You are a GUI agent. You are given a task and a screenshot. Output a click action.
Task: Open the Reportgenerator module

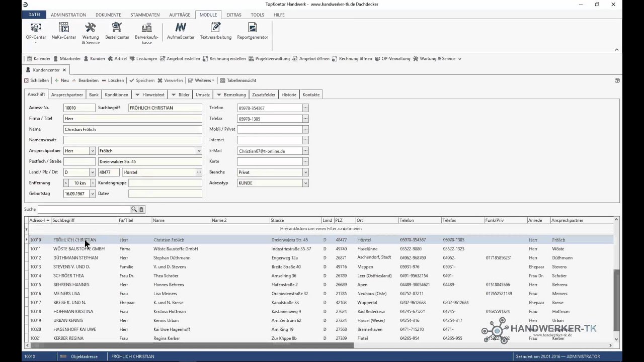pos(253,31)
